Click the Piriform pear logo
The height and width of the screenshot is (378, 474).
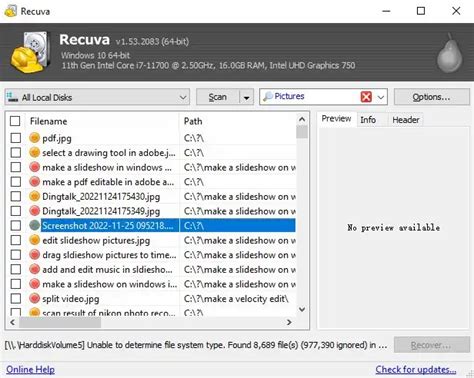click(x=450, y=53)
